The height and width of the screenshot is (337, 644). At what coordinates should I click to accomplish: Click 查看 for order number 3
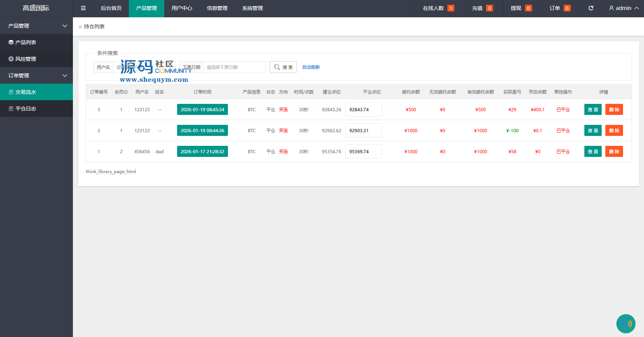pyautogui.click(x=593, y=109)
